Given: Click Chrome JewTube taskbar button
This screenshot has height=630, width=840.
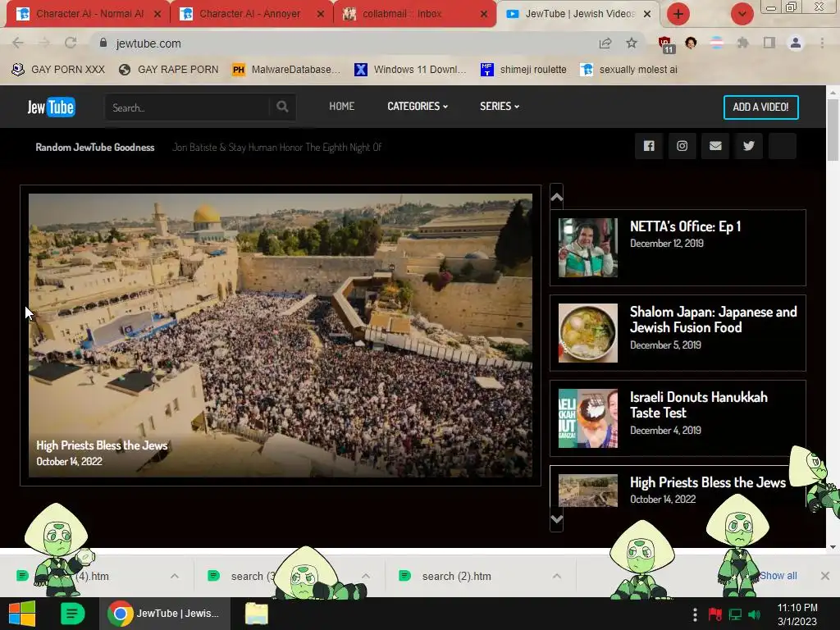Looking at the screenshot, I should click(x=164, y=614).
